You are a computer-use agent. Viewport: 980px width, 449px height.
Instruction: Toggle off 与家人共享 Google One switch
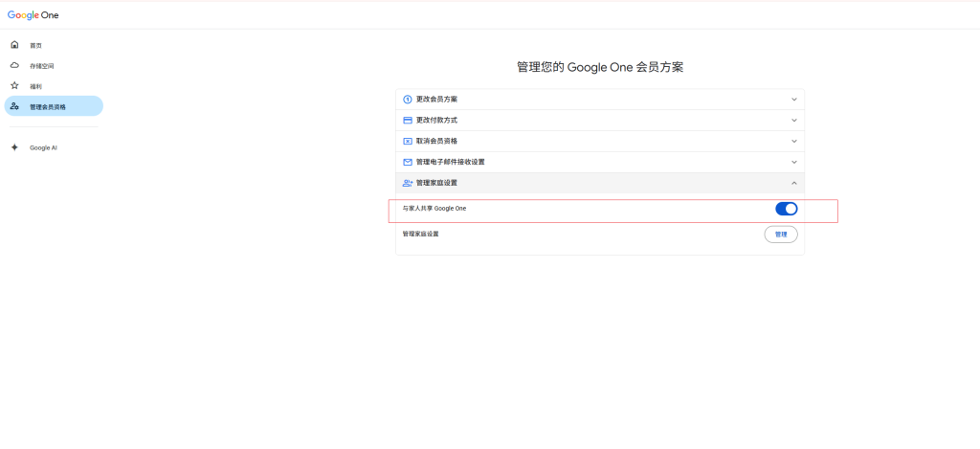pos(786,209)
